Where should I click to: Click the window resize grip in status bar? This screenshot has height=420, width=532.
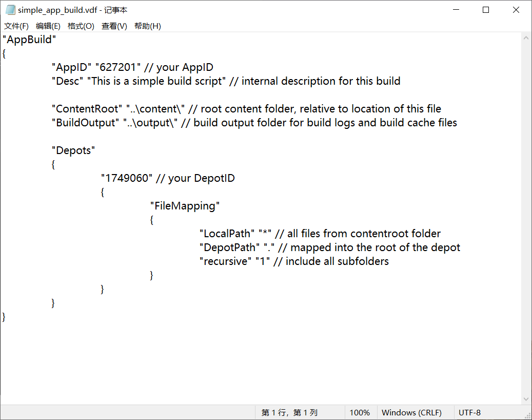click(527, 415)
